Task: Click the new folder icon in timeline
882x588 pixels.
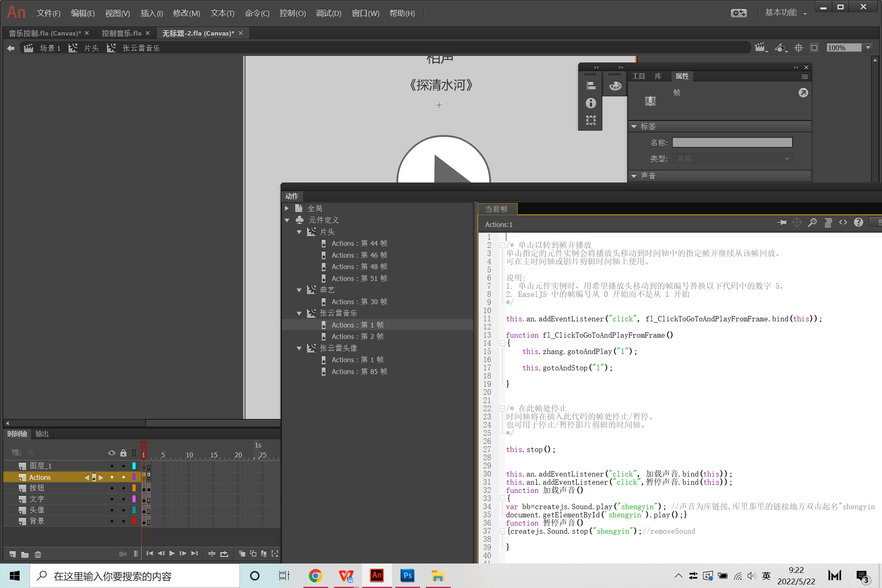Action: 25,554
